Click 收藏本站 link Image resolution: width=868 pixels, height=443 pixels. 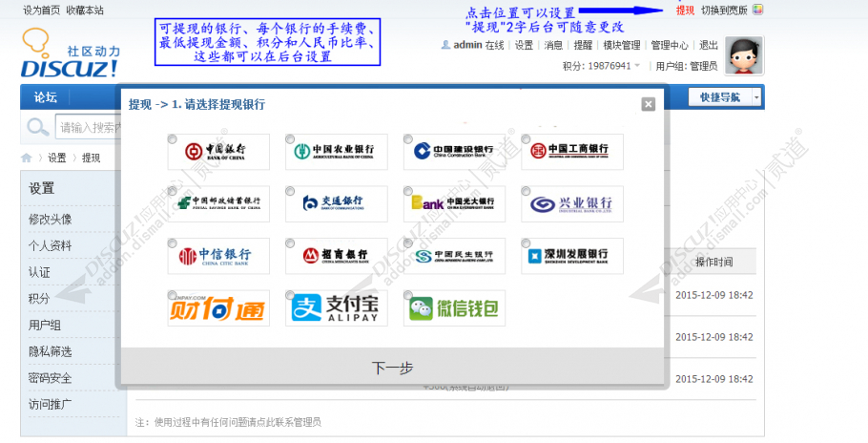point(85,10)
